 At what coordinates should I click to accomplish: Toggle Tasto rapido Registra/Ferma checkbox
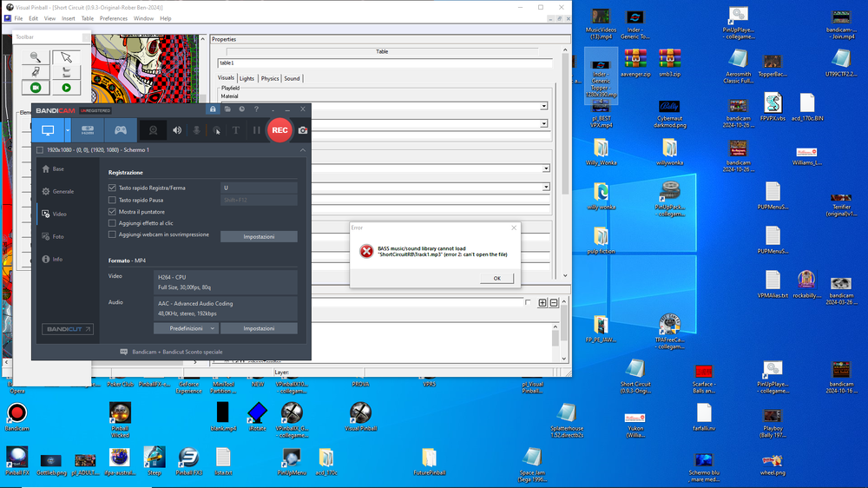point(112,188)
